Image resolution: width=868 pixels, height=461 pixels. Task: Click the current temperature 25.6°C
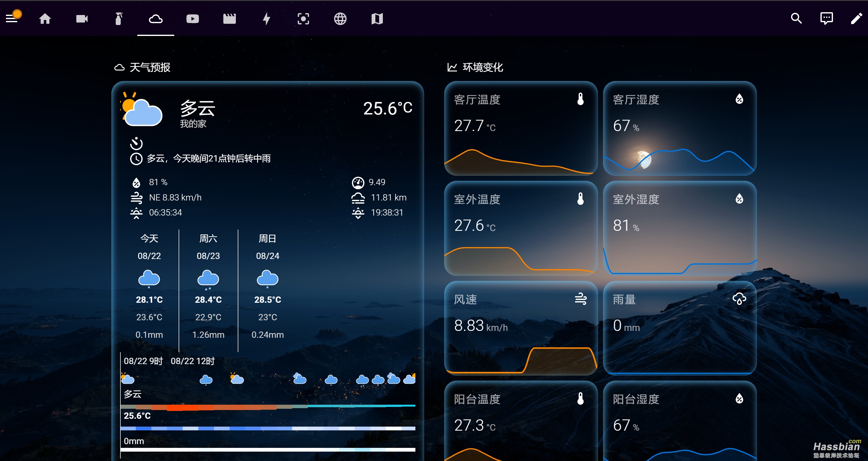pos(388,109)
